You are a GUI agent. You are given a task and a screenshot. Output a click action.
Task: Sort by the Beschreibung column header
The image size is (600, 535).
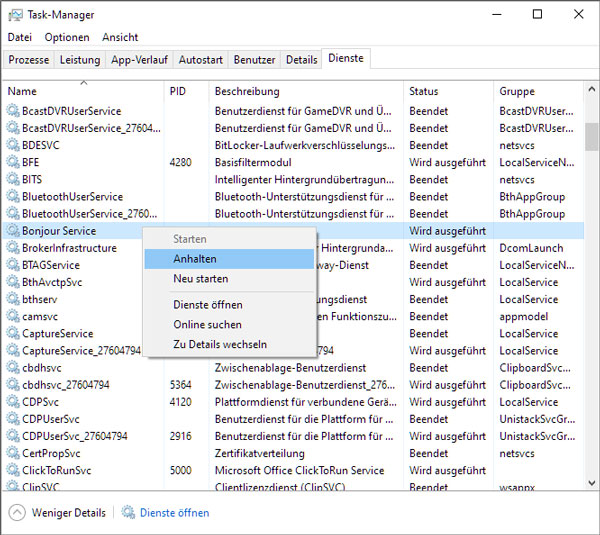pos(306,91)
